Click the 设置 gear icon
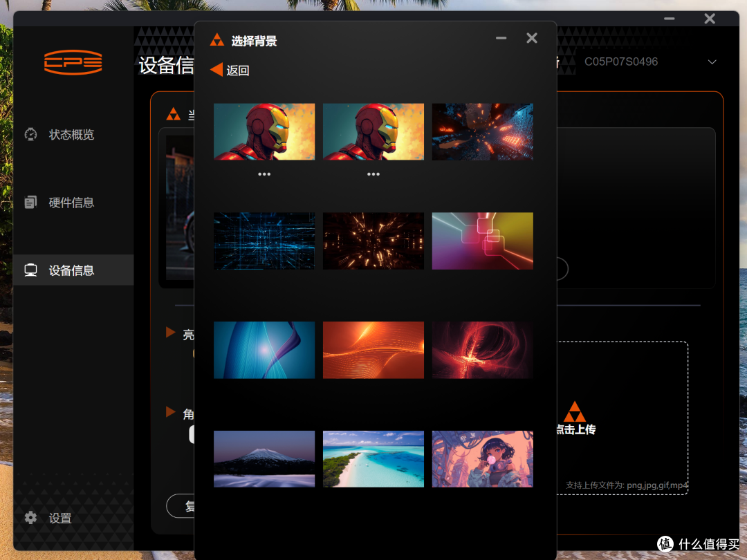The height and width of the screenshot is (560, 747). click(30, 518)
